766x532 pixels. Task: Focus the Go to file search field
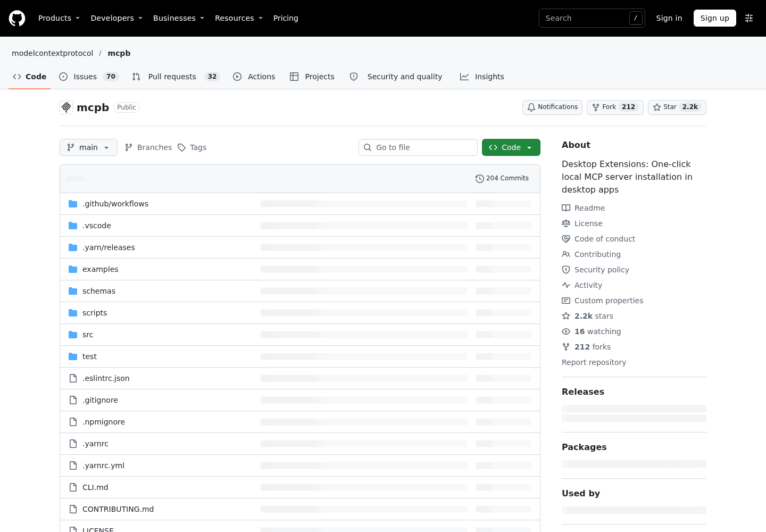[x=418, y=147]
